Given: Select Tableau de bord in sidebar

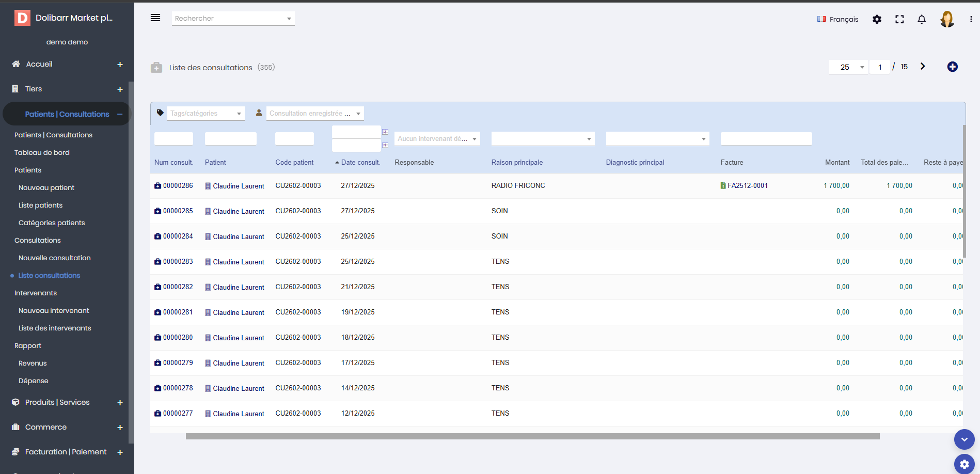Looking at the screenshot, I should (x=42, y=152).
